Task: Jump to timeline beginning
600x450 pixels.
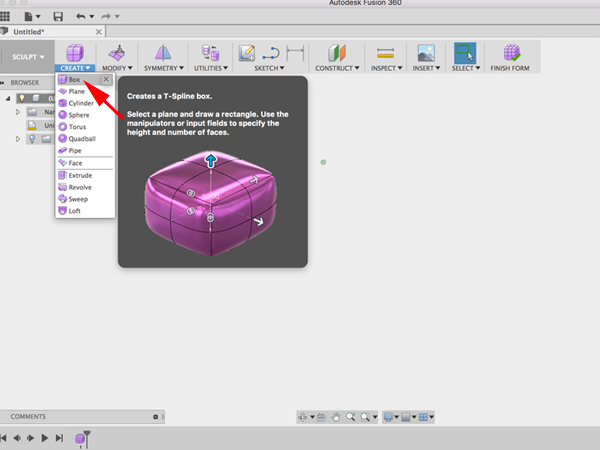Action: pos(3,438)
